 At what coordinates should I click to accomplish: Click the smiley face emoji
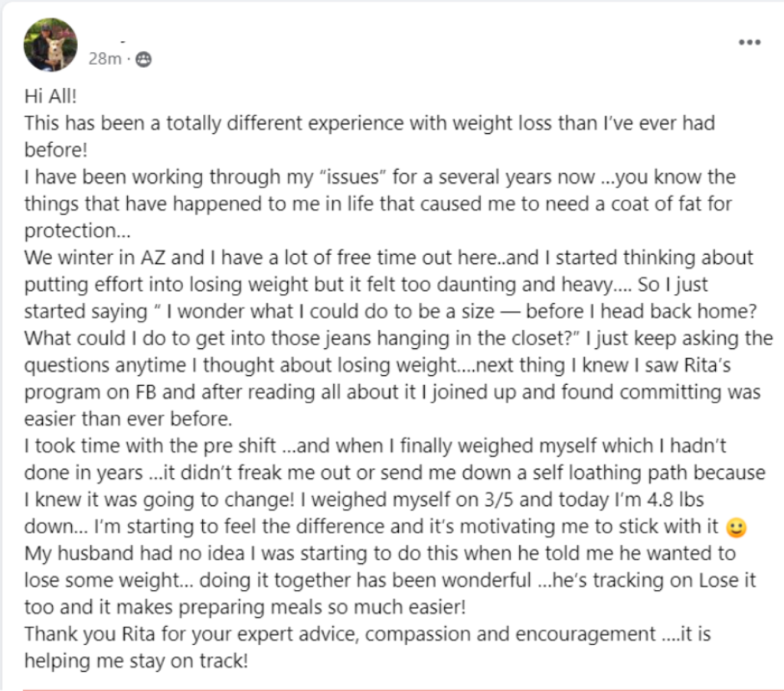(x=735, y=527)
